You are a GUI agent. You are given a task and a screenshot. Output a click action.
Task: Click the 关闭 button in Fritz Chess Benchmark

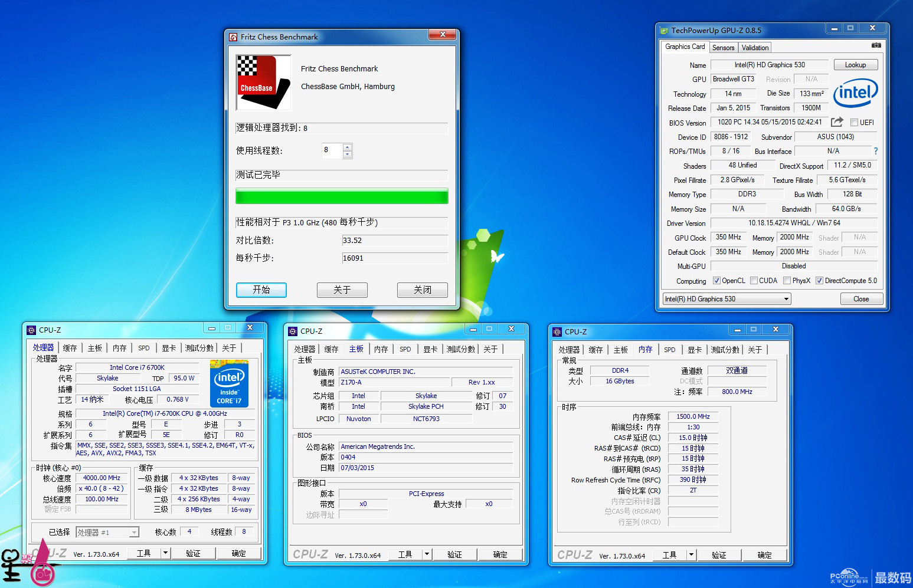(x=423, y=290)
